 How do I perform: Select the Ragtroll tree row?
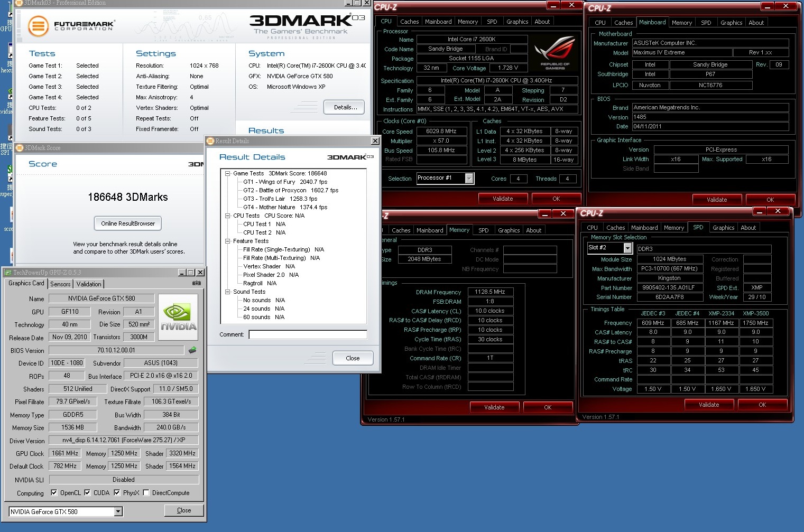coord(260,283)
